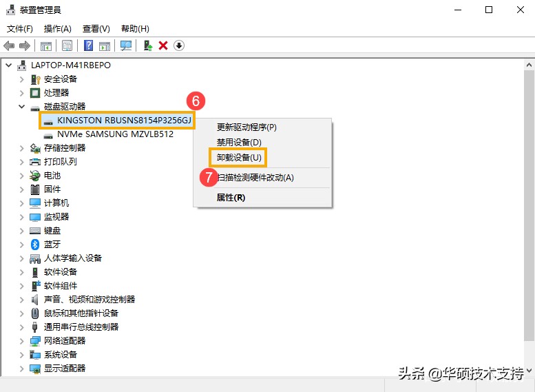Image resolution: width=535 pixels, height=392 pixels.
Task: Expand the 存储控制器 category
Action: point(22,148)
